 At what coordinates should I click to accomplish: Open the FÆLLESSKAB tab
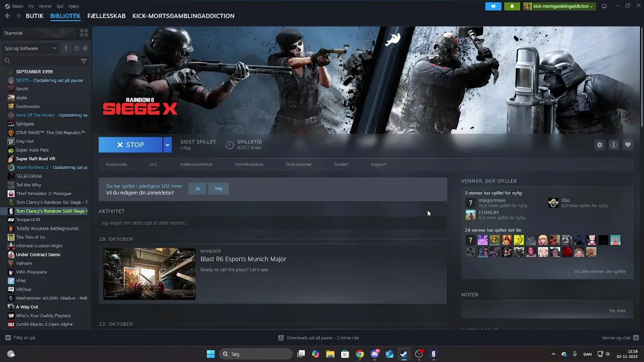point(106,16)
